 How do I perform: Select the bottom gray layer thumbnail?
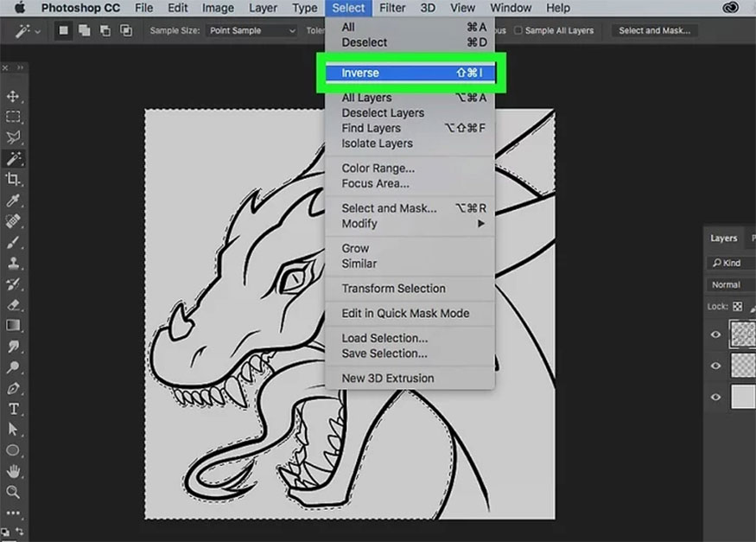[743, 397]
